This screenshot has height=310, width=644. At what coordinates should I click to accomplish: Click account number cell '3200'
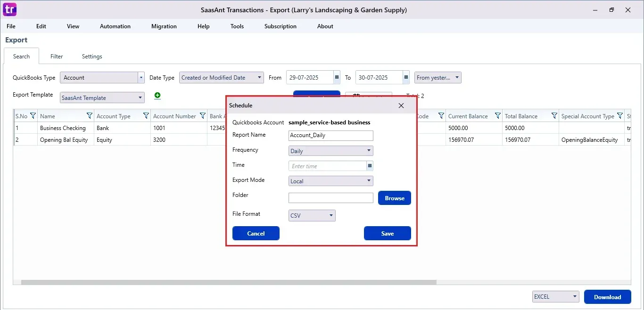179,139
